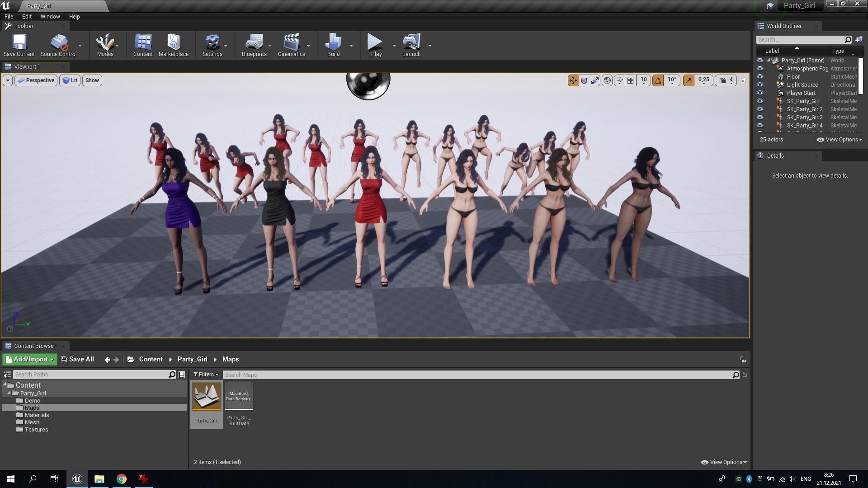Toggle rotation snap angle icon
Screen dimensions: 868x488
(658, 80)
